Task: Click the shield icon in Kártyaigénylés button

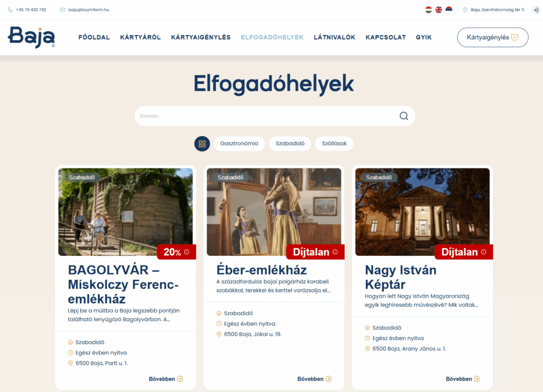Action: 514,38
